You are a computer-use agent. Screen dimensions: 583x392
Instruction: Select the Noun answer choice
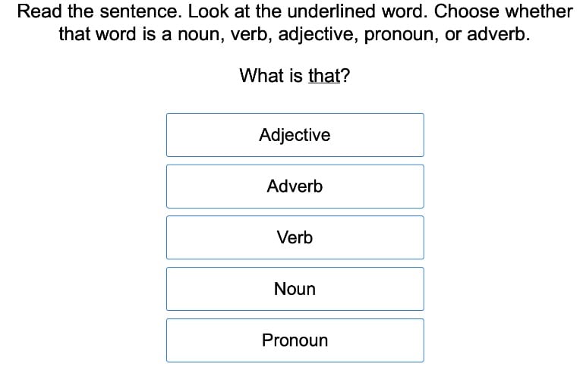coord(295,289)
